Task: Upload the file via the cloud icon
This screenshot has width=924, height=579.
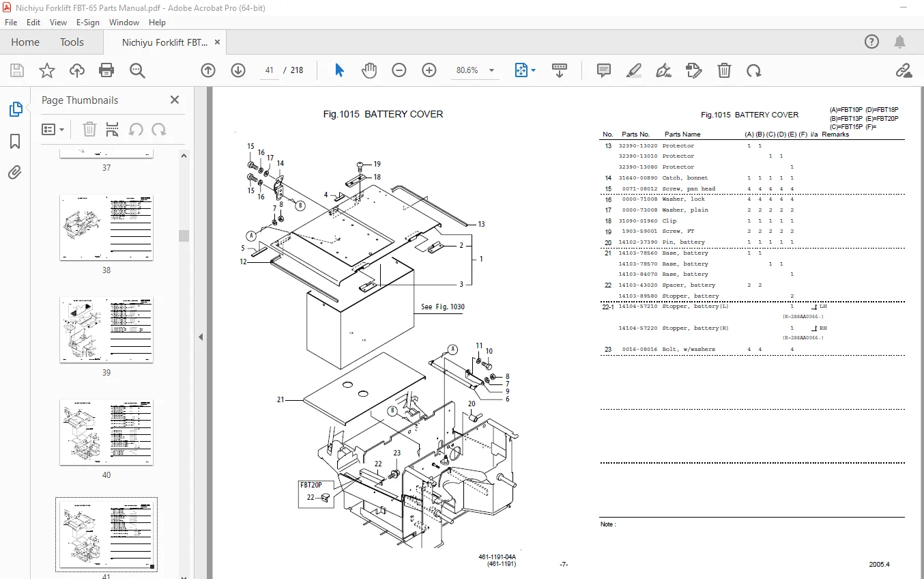Action: [77, 70]
